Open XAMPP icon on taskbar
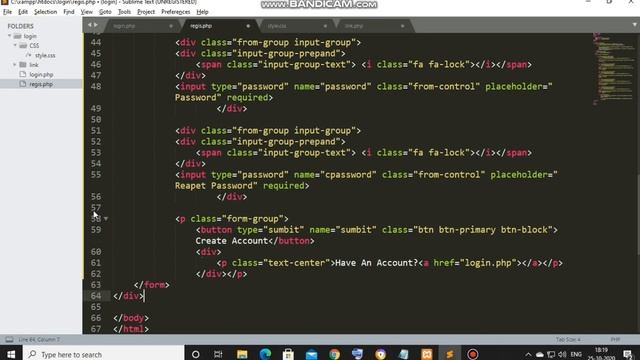This screenshot has width=640, height=360. [427, 354]
